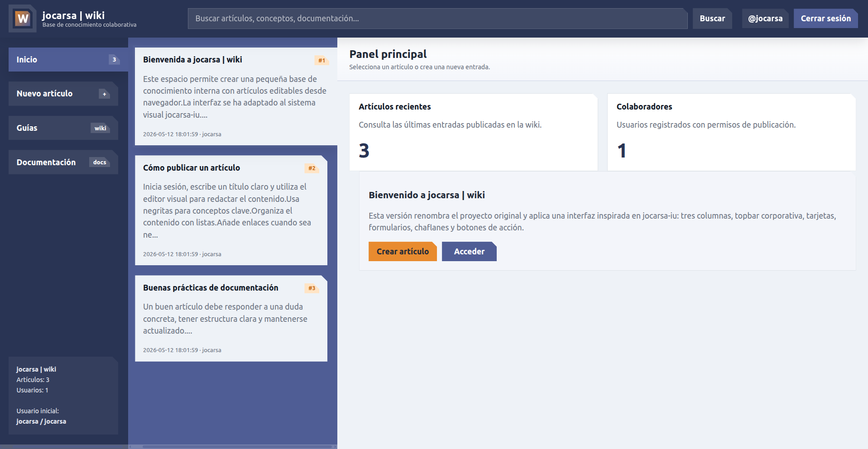Click the #2 tag on Cómo publicar article

point(312,168)
